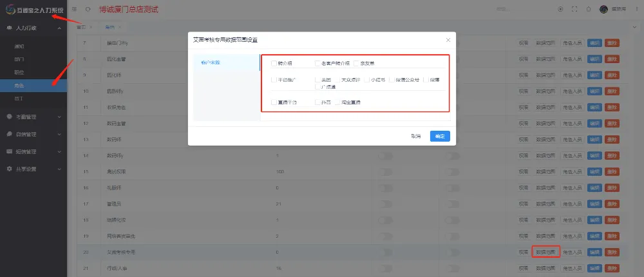Image resolution: width=644 pixels, height=277 pixels.
Task: Click the target circle icon in header
Action: coord(560,9)
